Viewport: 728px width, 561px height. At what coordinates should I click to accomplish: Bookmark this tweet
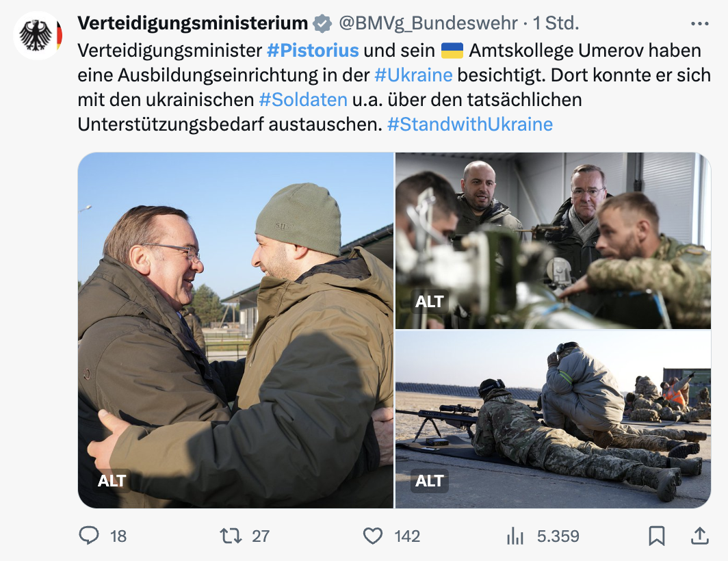pos(657,536)
